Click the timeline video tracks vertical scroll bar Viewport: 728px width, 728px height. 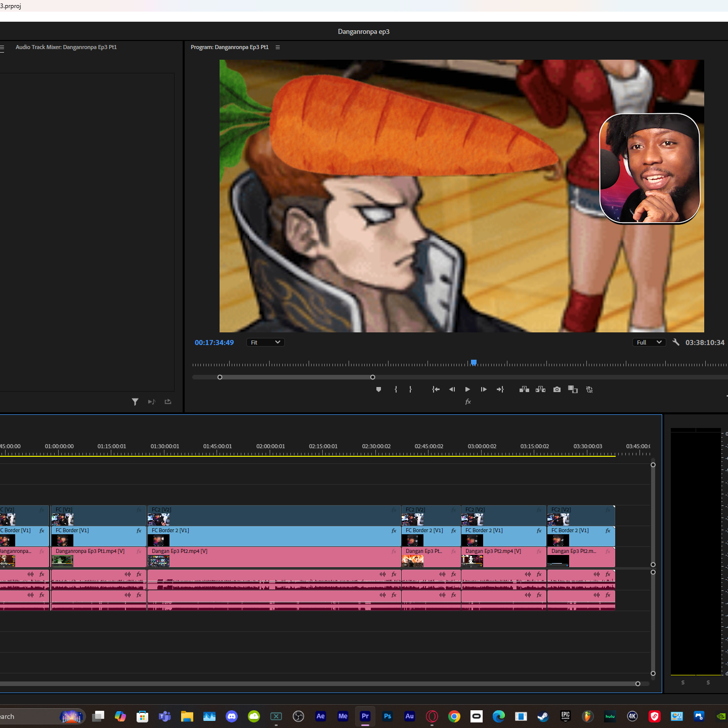(x=653, y=515)
